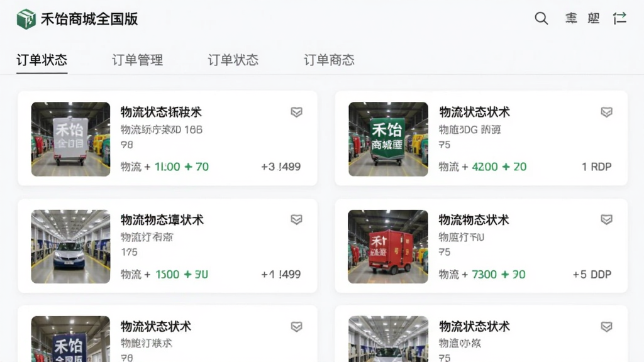Click the green value on the +3 !499 card

[x=182, y=167]
